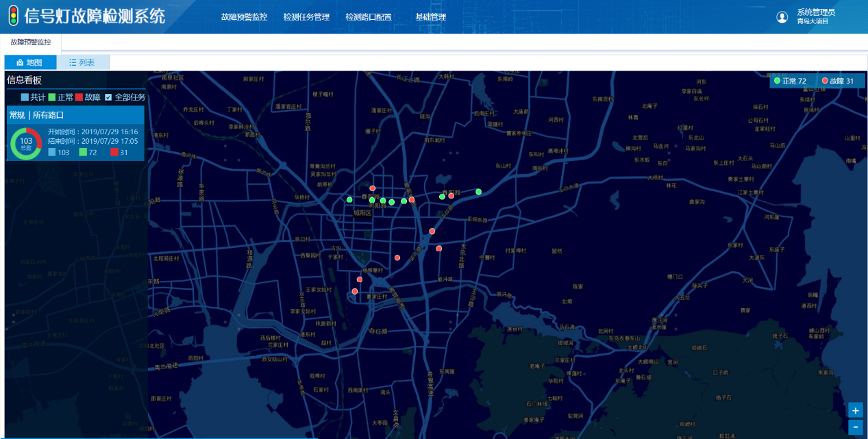
Task: Click the red 故障 swatch in 信息看板
Action: click(x=79, y=97)
